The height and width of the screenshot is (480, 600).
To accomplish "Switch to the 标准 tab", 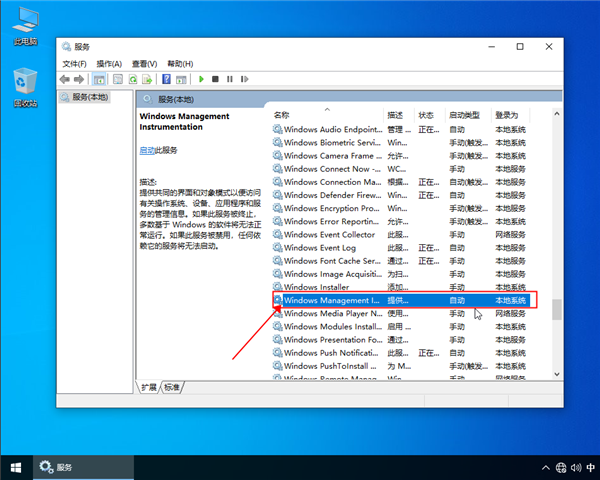I will pos(173,387).
